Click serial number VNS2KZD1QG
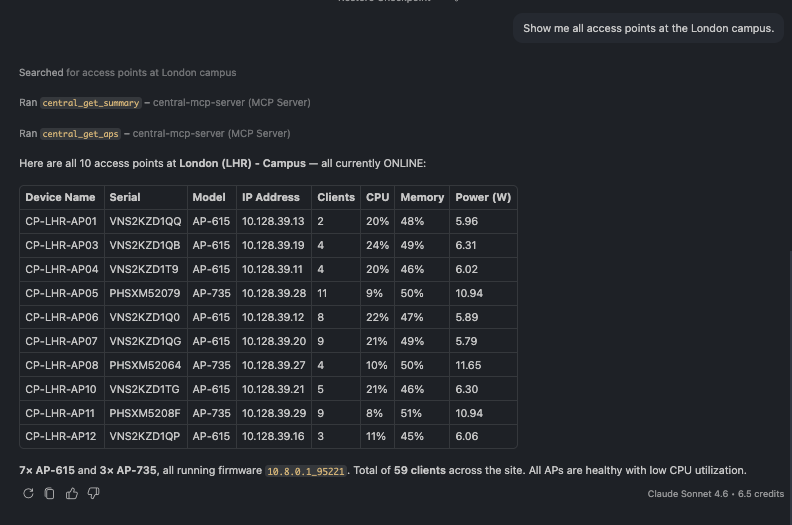The width and height of the screenshot is (792, 525). click(145, 341)
